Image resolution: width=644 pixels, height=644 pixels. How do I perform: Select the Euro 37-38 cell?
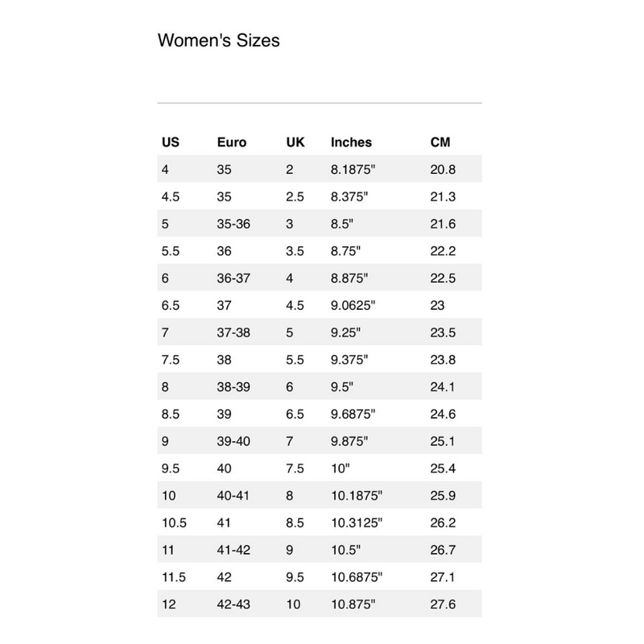233,333
